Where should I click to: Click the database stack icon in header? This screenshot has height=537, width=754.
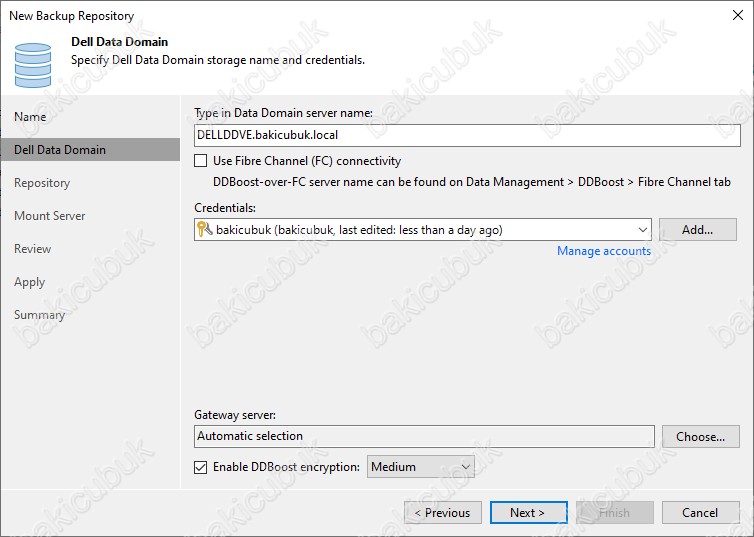[x=33, y=65]
